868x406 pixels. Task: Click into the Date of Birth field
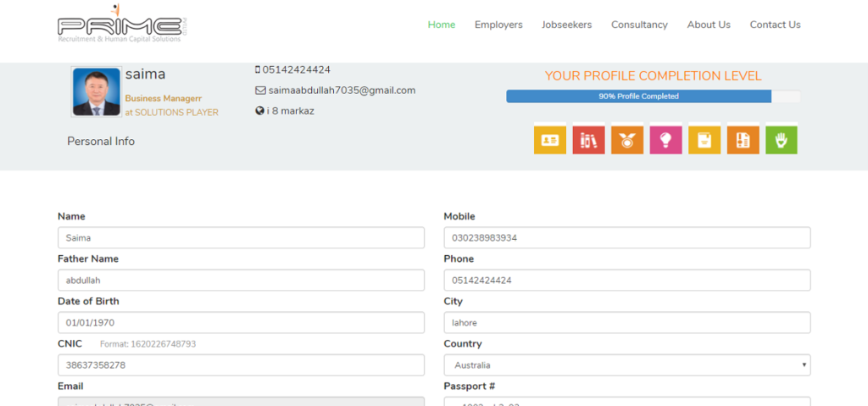coord(241,323)
